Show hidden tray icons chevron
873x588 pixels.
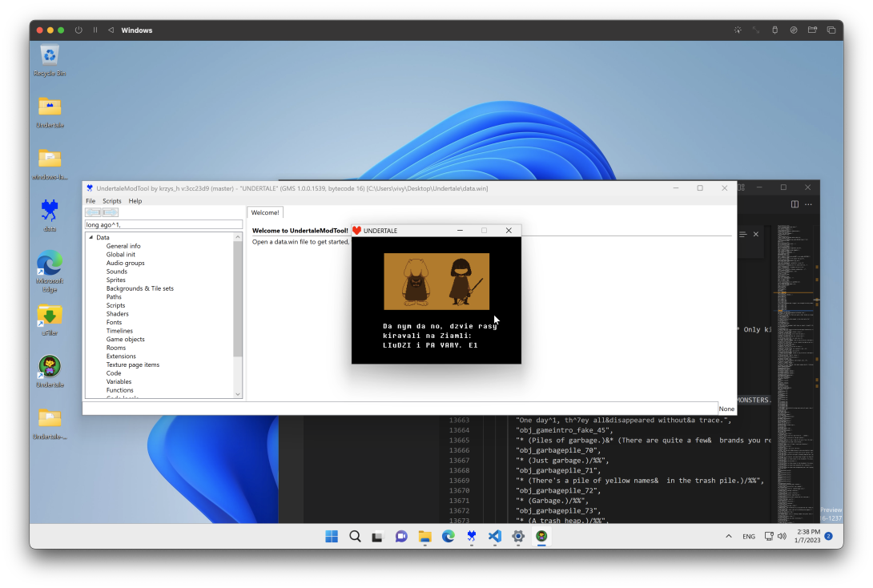tap(728, 536)
